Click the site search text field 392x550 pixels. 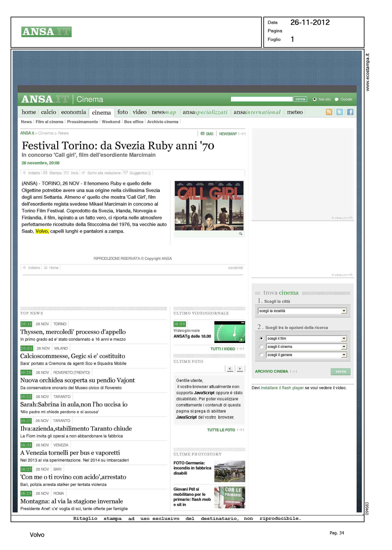[261, 99]
